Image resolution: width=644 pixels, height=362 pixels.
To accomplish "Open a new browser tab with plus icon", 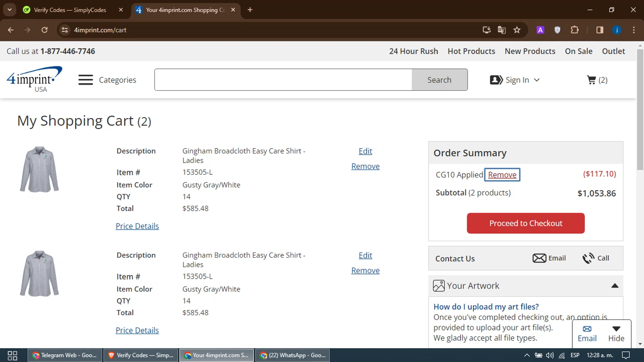I will point(250,9).
